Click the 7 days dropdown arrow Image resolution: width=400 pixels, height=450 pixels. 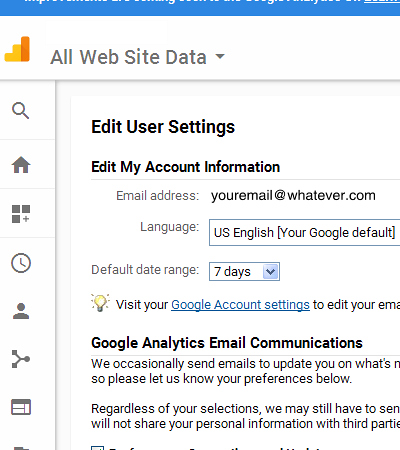tap(270, 271)
